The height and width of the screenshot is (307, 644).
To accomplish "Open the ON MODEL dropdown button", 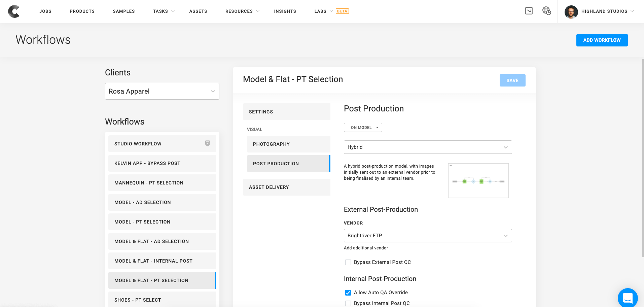I will 363,128.
